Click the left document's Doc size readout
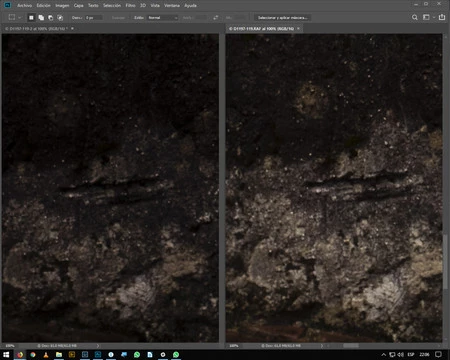 [57, 346]
